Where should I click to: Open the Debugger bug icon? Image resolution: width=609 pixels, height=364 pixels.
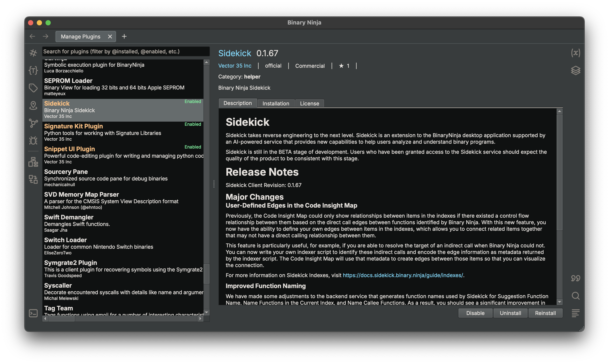(33, 140)
